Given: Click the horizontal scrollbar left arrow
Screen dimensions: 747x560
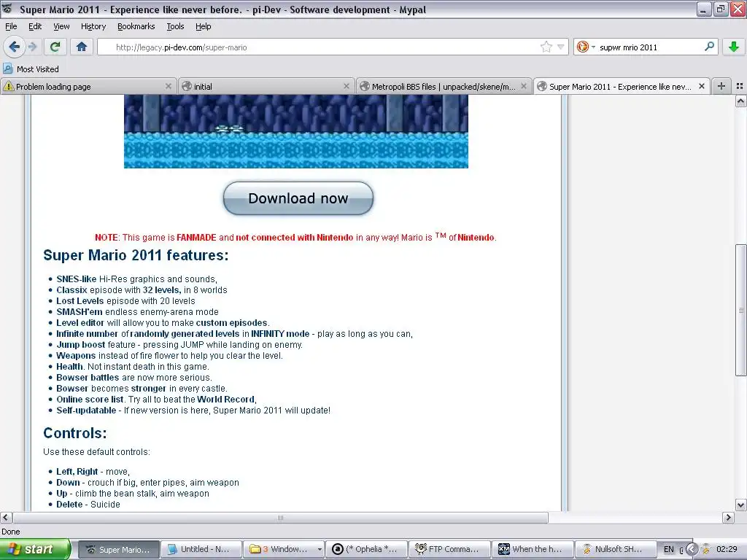Looking at the screenshot, I should 6,518.
